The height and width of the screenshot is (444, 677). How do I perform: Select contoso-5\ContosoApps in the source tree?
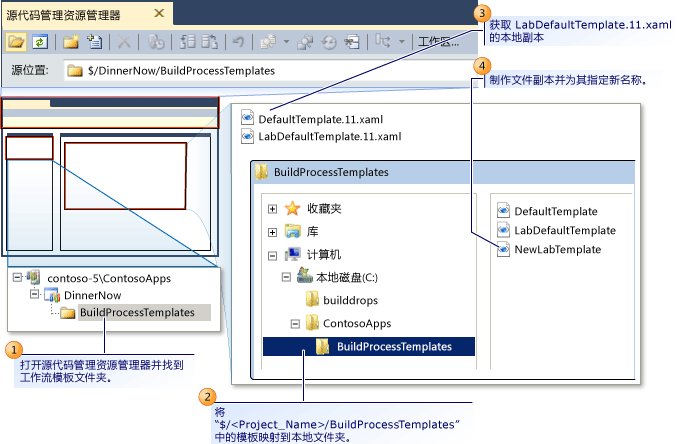[99, 278]
